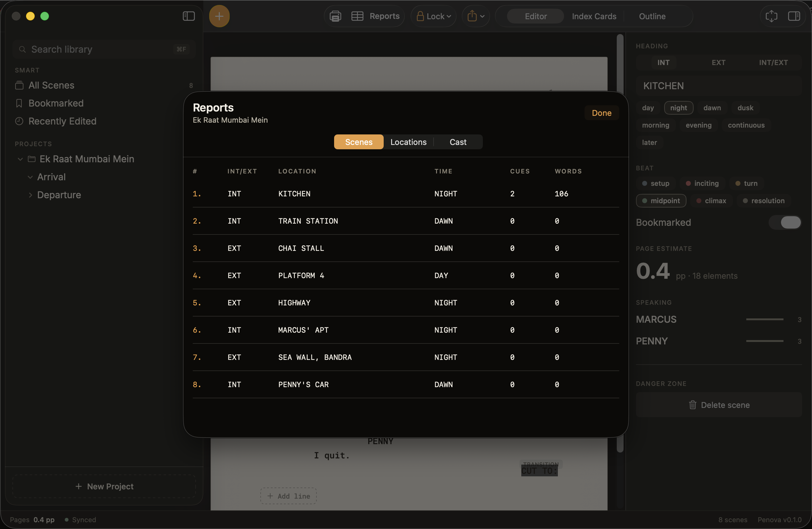Toggle the right inspector panel icon
The image size is (812, 529).
click(x=794, y=16)
